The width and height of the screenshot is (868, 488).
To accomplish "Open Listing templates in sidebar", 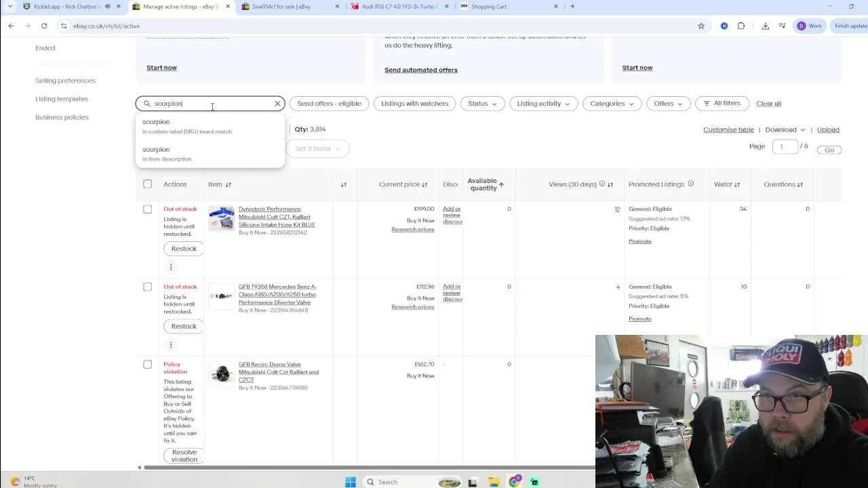I will click(x=62, y=99).
